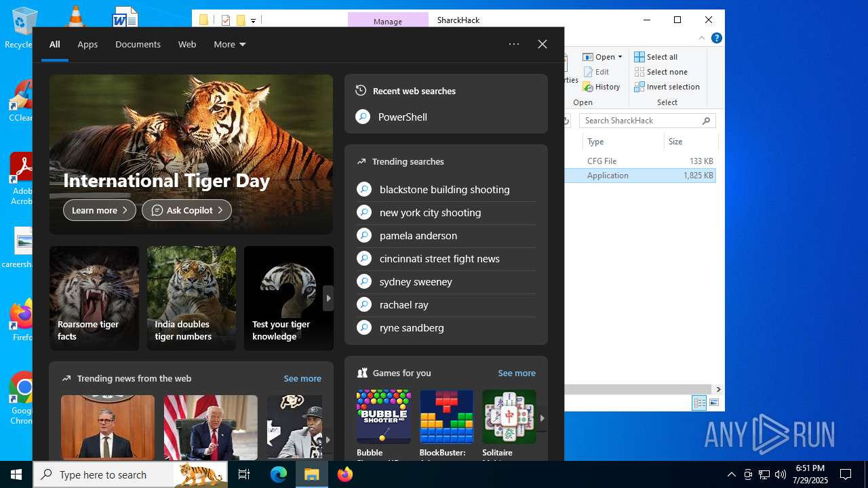
Task: Switch Explorer to large icons view
Action: click(x=713, y=403)
